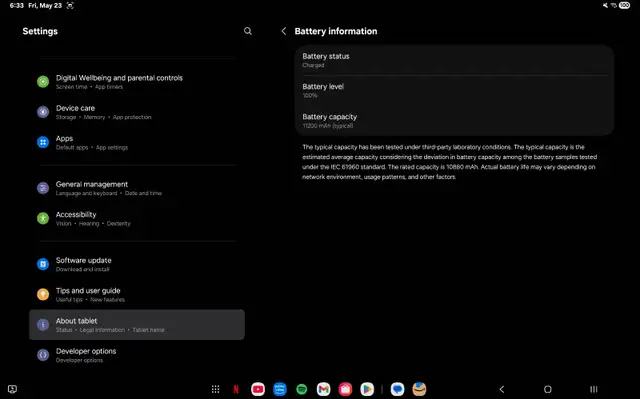Open General management settings

tap(137, 188)
